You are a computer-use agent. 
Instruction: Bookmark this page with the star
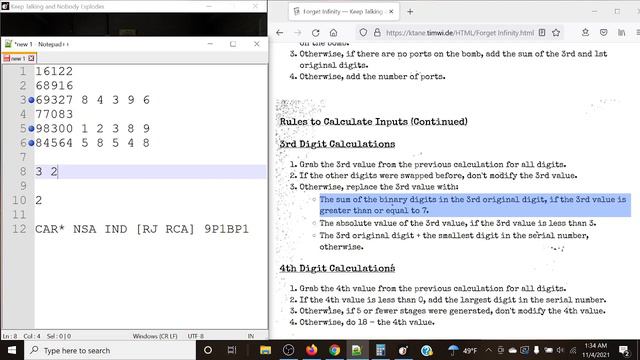click(x=556, y=33)
